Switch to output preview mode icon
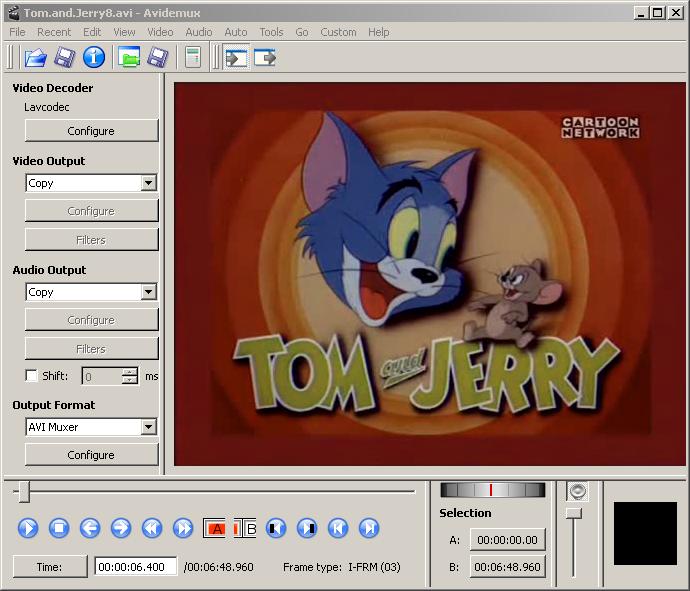 pyautogui.click(x=265, y=58)
